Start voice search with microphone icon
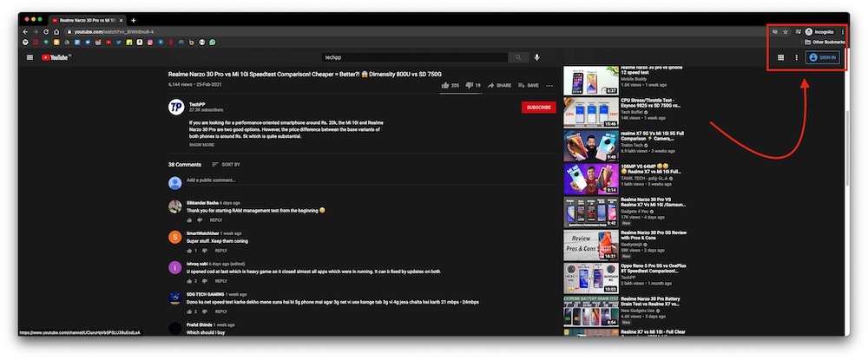Screen dimensions: 868x360 click(x=536, y=57)
